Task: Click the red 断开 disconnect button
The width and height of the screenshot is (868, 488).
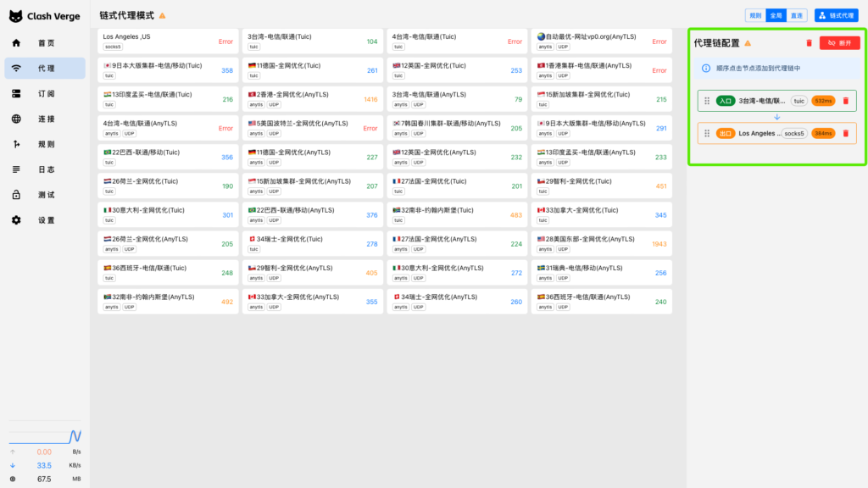Action: (840, 42)
